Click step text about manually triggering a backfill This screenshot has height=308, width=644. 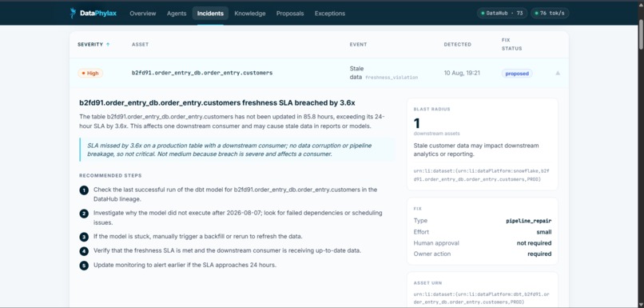pos(198,237)
